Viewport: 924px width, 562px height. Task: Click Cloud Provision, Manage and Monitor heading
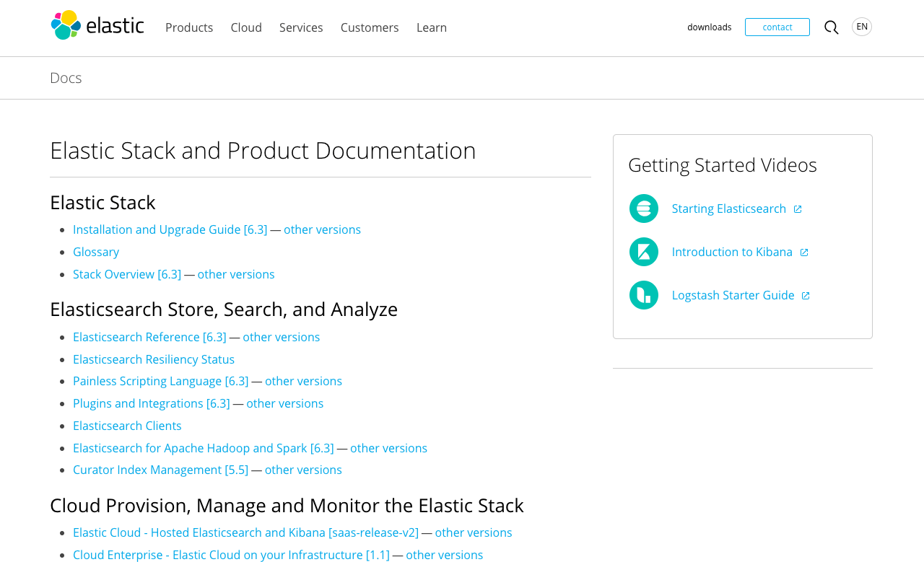click(287, 505)
